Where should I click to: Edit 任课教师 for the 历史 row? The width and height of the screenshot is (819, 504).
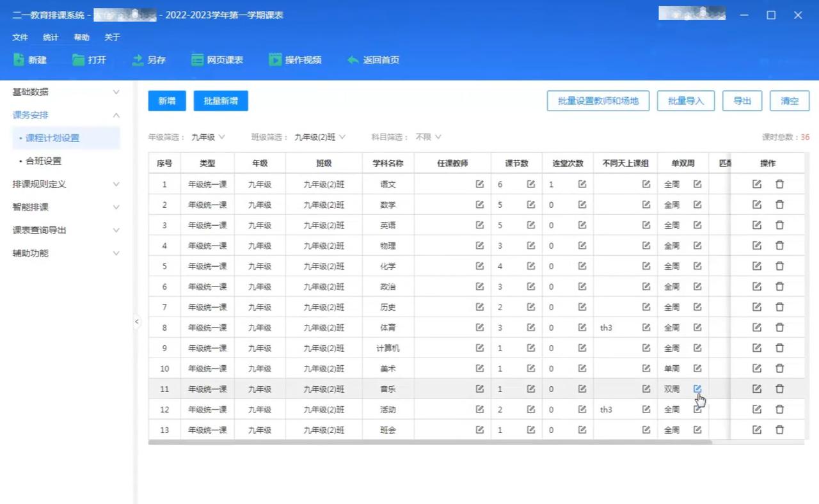coord(480,307)
